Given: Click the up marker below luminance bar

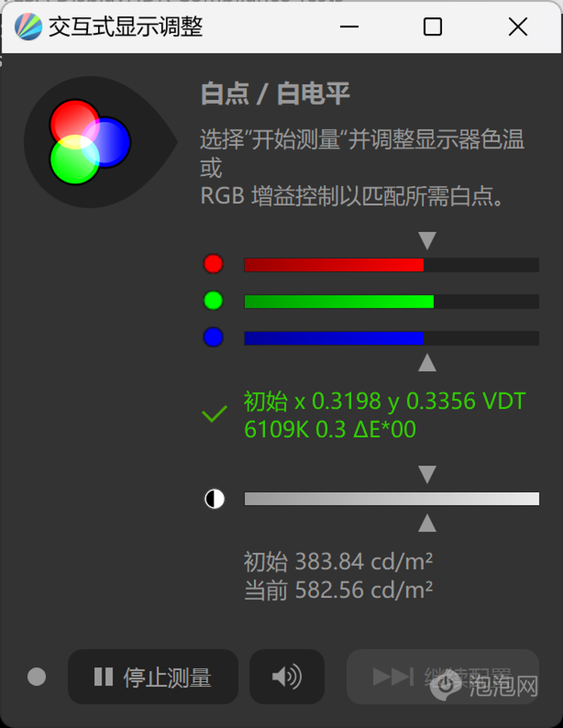Looking at the screenshot, I should pos(427,523).
